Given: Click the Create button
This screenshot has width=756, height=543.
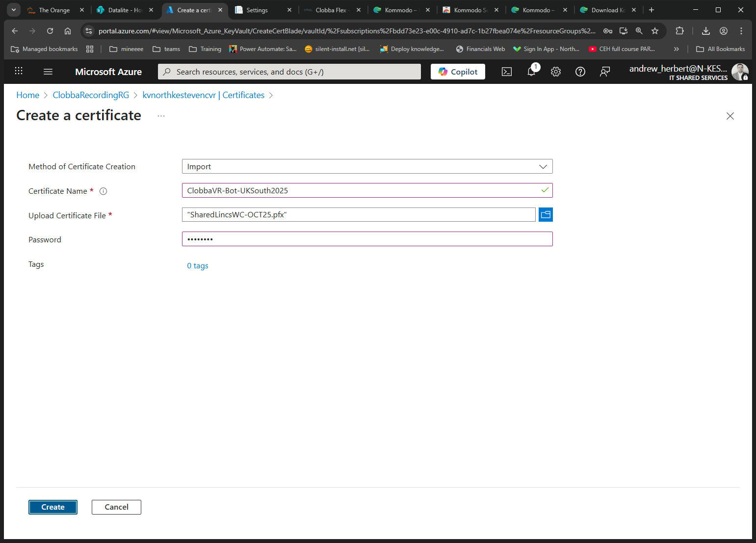Looking at the screenshot, I should (x=53, y=507).
